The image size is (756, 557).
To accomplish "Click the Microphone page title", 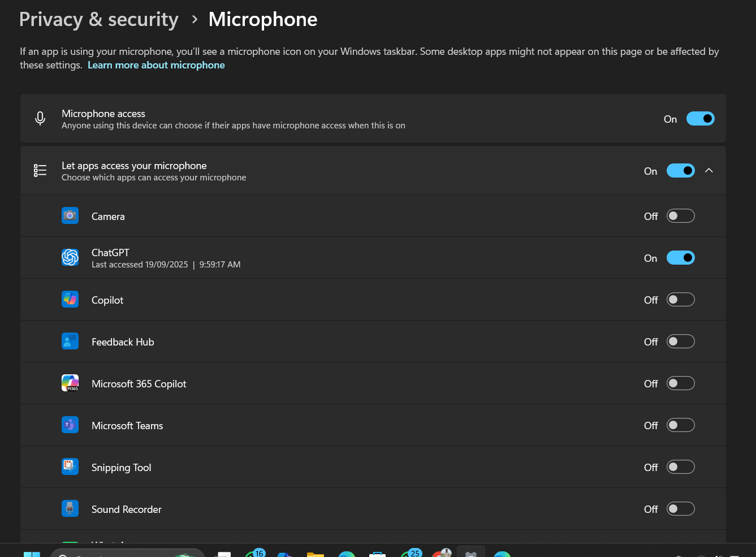I will (x=263, y=19).
